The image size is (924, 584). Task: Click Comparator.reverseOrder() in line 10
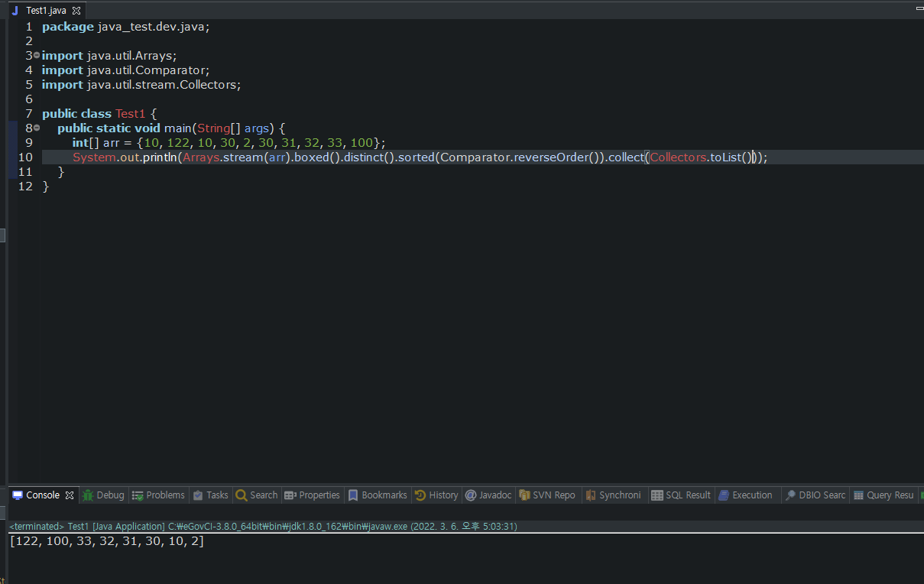(x=521, y=157)
